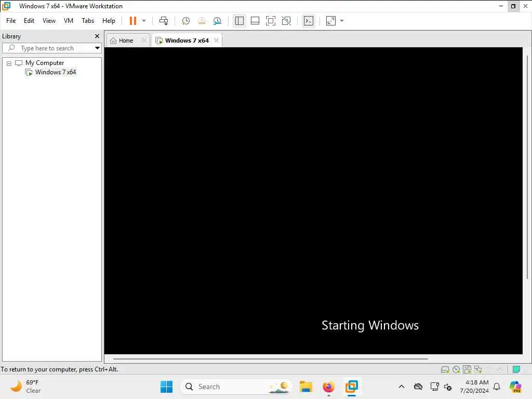Select Windows 7 x64 in library tree
The height and width of the screenshot is (399, 532).
pyautogui.click(x=55, y=72)
